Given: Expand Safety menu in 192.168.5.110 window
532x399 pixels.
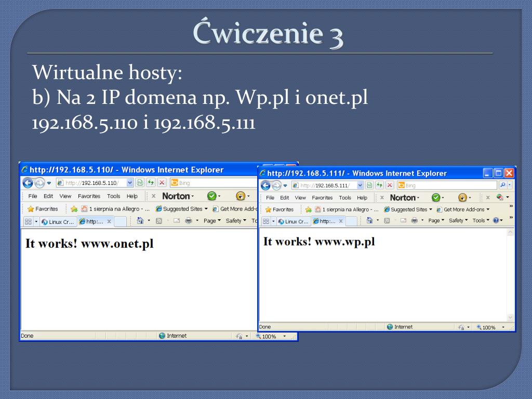Looking at the screenshot, I should 236,220.
